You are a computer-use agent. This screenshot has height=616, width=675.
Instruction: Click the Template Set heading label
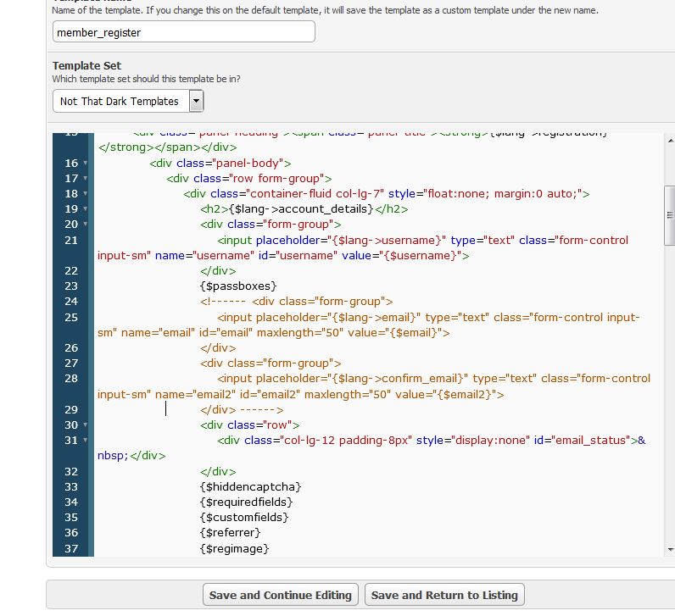coord(87,65)
